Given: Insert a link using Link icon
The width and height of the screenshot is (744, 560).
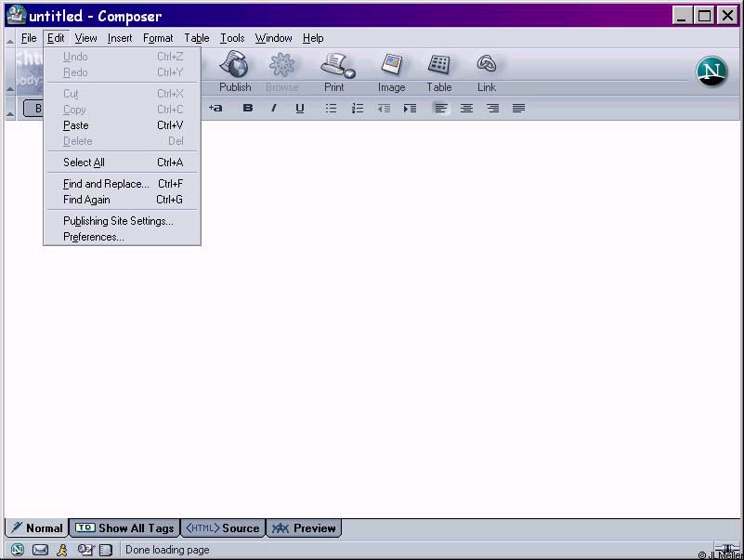Looking at the screenshot, I should click(487, 72).
